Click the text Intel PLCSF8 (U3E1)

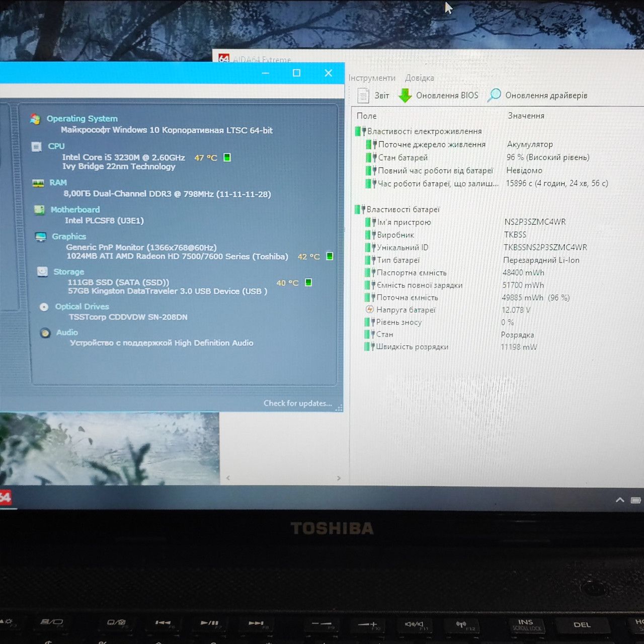104,220
